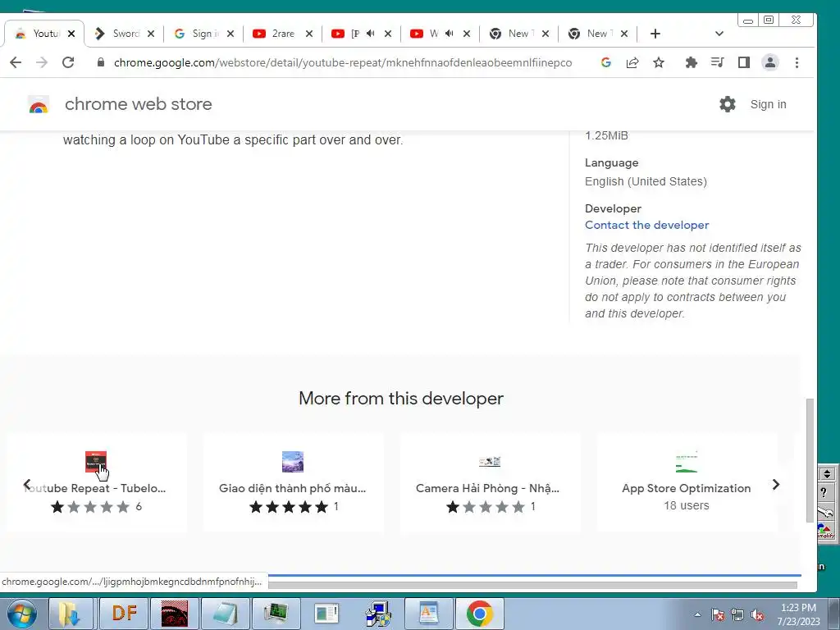The height and width of the screenshot is (630, 840).
Task: Click the taskbar clock 1:23 PM
Action: click(x=798, y=608)
